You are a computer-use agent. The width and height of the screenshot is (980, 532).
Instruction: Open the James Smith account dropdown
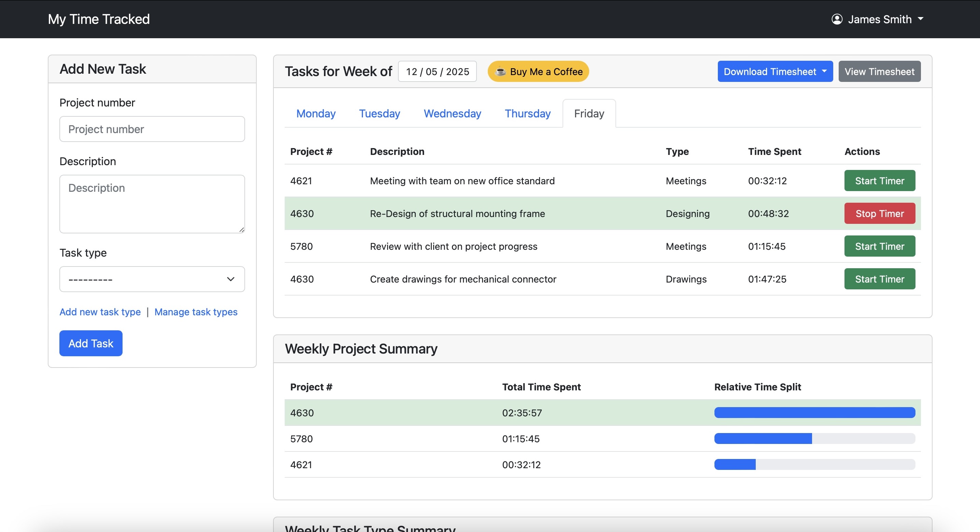[x=879, y=19]
